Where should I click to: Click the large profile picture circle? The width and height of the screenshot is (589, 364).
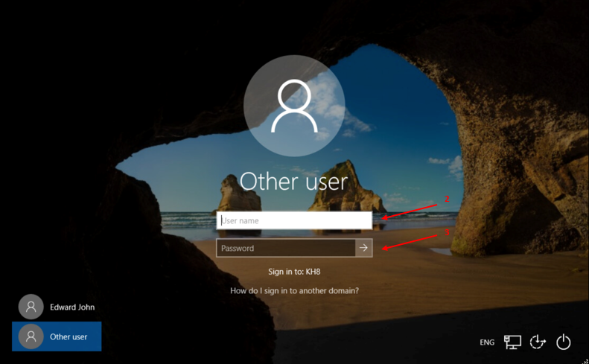click(293, 108)
